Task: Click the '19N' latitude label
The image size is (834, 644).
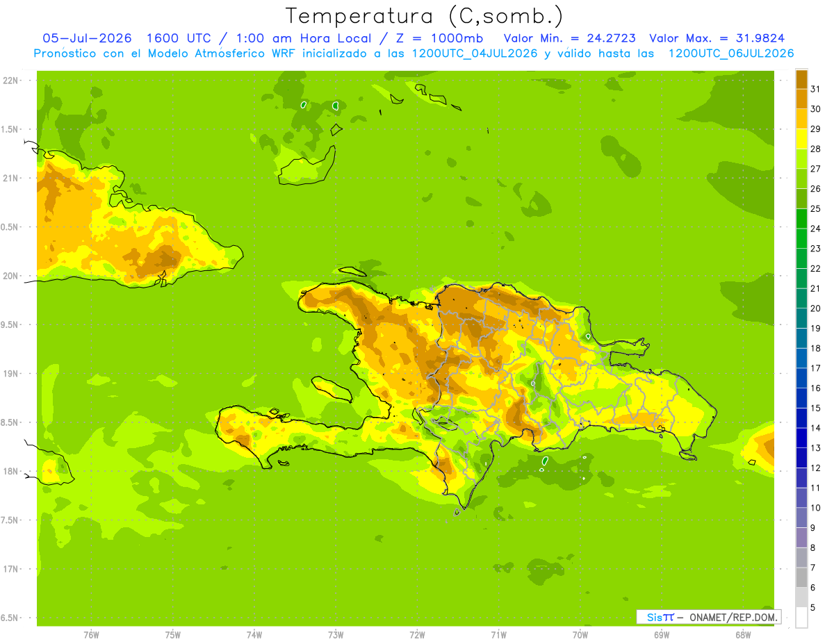Action: coord(10,374)
